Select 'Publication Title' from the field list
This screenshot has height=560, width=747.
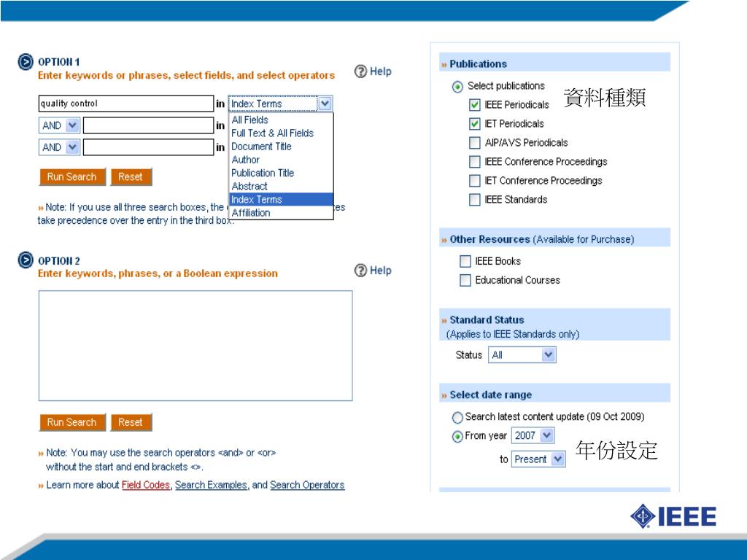(281, 173)
